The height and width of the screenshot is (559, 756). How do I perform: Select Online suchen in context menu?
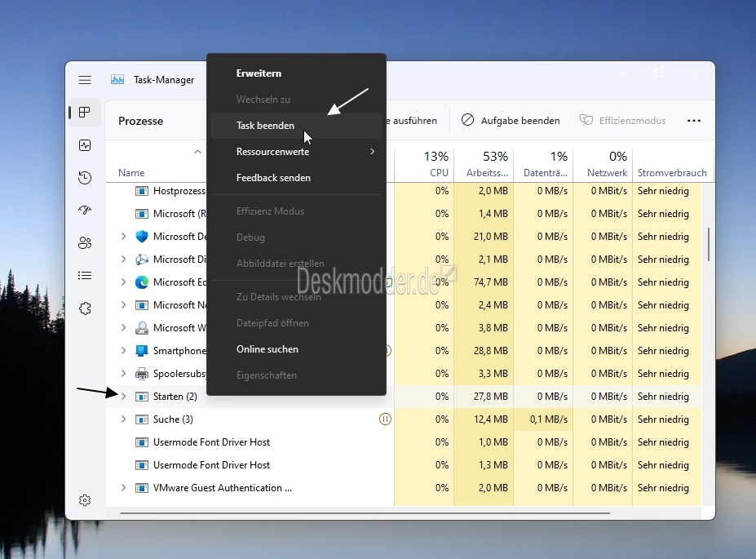coord(296,349)
